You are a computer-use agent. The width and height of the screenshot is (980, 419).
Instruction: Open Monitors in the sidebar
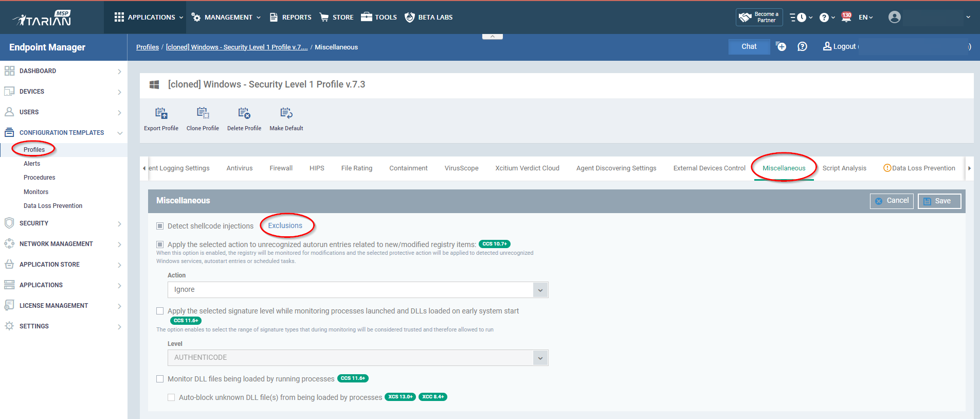[36, 192]
